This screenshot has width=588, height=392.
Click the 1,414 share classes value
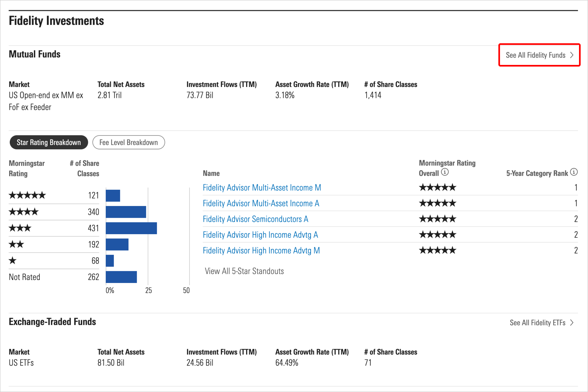[373, 95]
